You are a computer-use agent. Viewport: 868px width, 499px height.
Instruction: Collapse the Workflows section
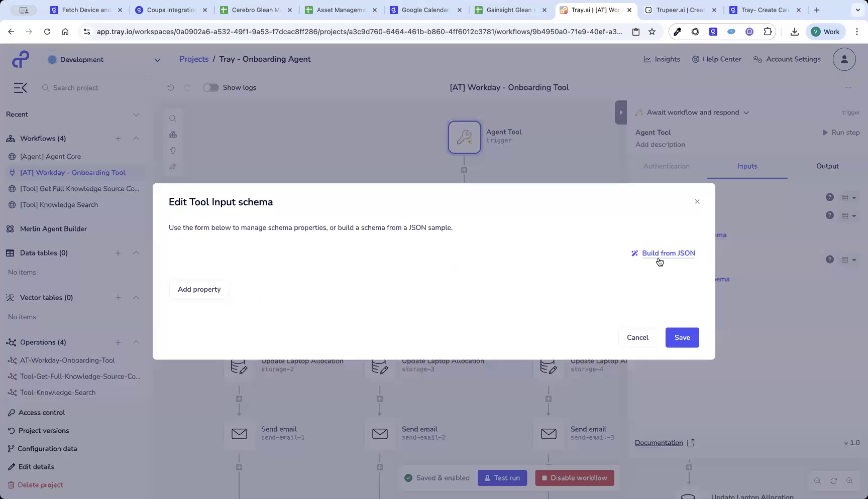click(x=136, y=139)
